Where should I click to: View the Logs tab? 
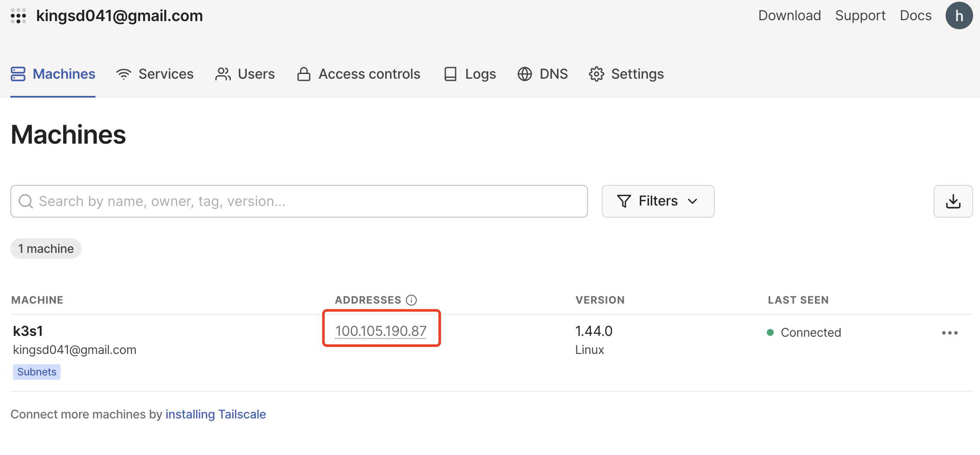point(470,74)
